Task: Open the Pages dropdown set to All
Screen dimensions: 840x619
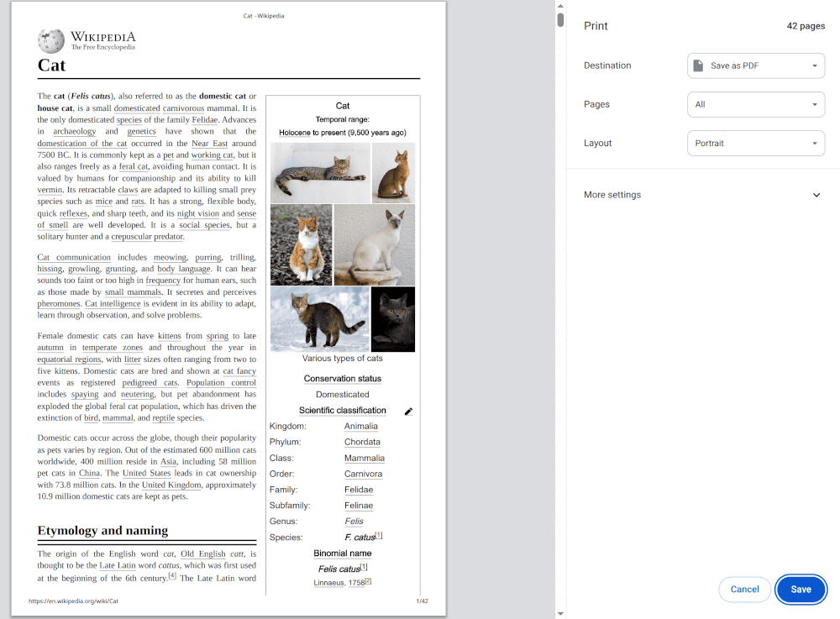Action: pyautogui.click(x=755, y=104)
